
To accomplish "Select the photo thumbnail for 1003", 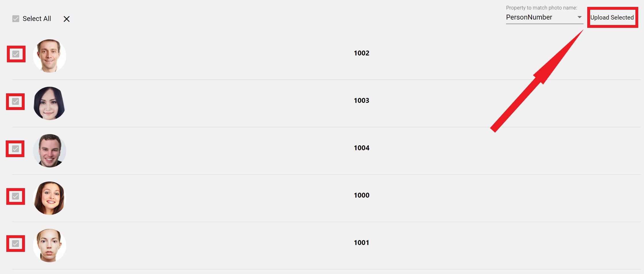I will pos(50,103).
